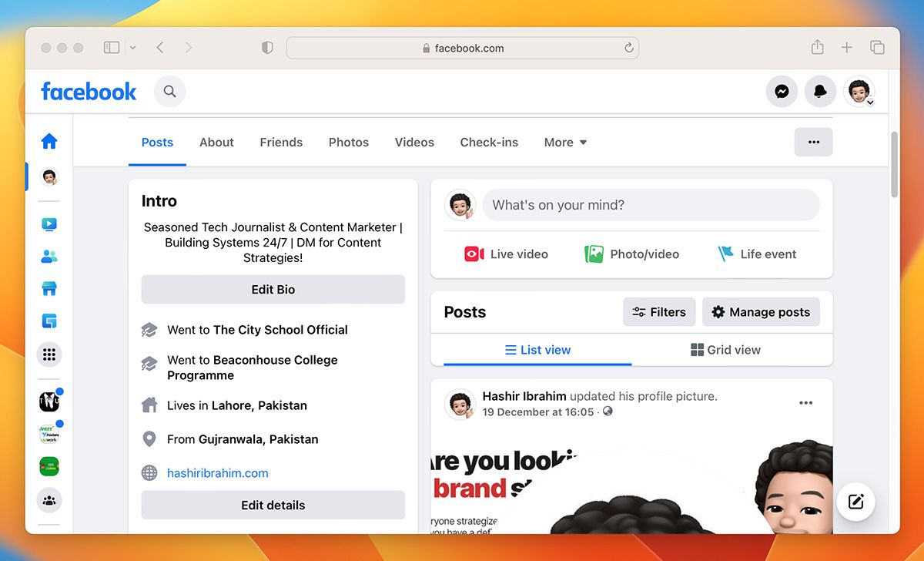Image resolution: width=924 pixels, height=561 pixels.
Task: Open account menu from profile avatar
Action: pyautogui.click(x=859, y=92)
